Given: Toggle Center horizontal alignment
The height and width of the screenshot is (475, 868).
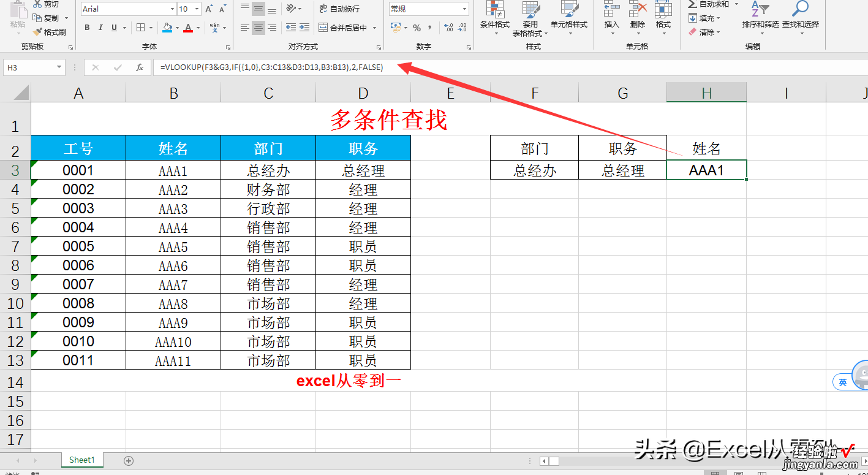Looking at the screenshot, I should pos(259,28).
